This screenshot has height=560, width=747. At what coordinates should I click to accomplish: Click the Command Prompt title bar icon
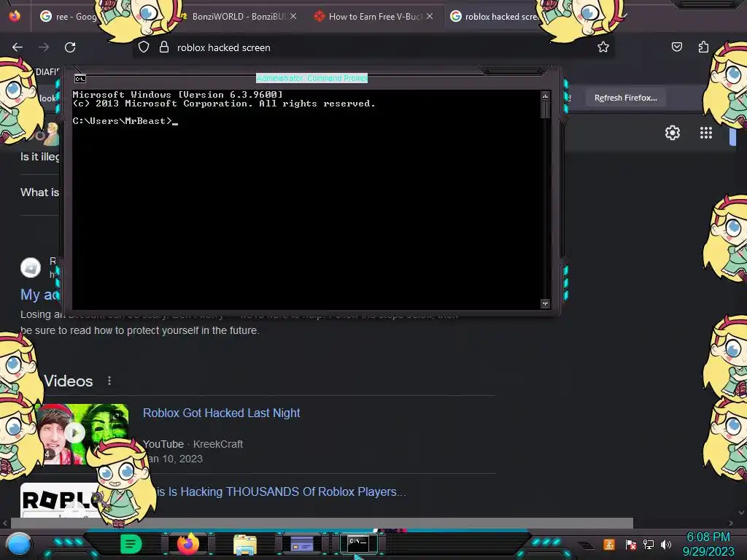[80, 79]
